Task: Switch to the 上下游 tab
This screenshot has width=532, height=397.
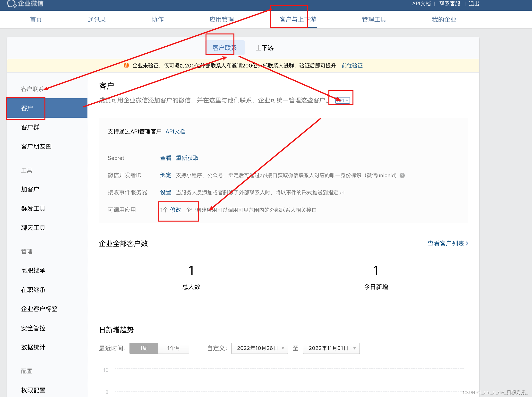Action: [x=264, y=48]
